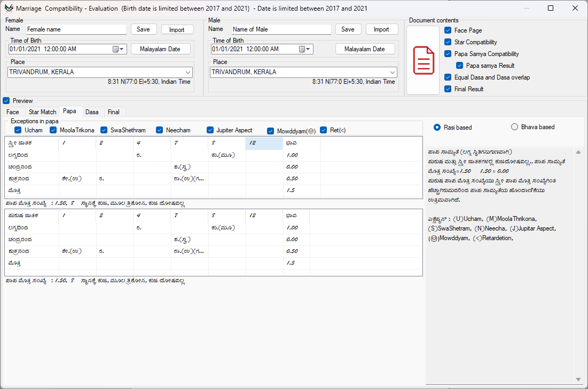Toggle Neecham exception checkbox

coord(159,130)
